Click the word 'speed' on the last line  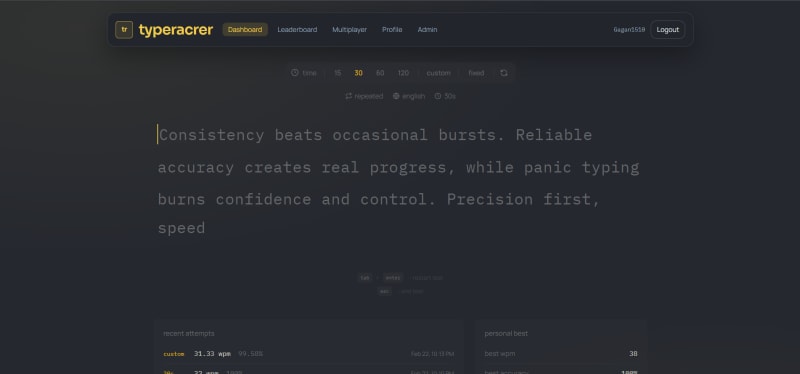(x=181, y=228)
